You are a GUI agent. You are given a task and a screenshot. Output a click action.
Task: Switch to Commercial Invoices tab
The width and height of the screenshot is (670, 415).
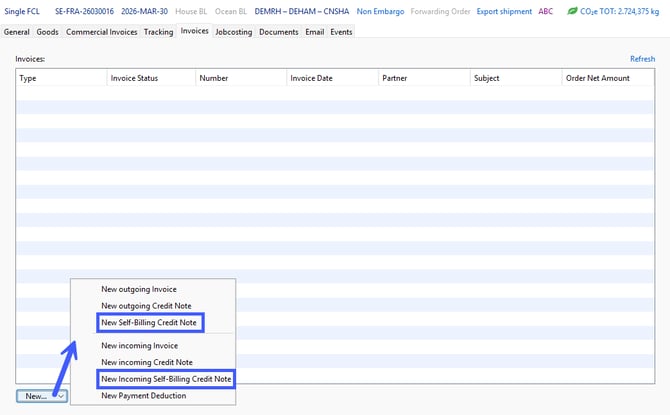tap(101, 32)
